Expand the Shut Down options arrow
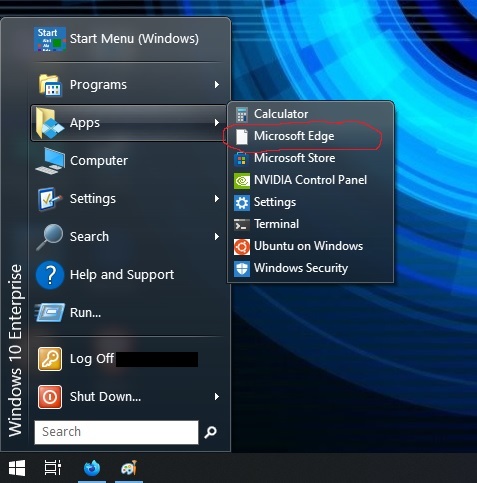This screenshot has width=477, height=483. click(x=217, y=397)
